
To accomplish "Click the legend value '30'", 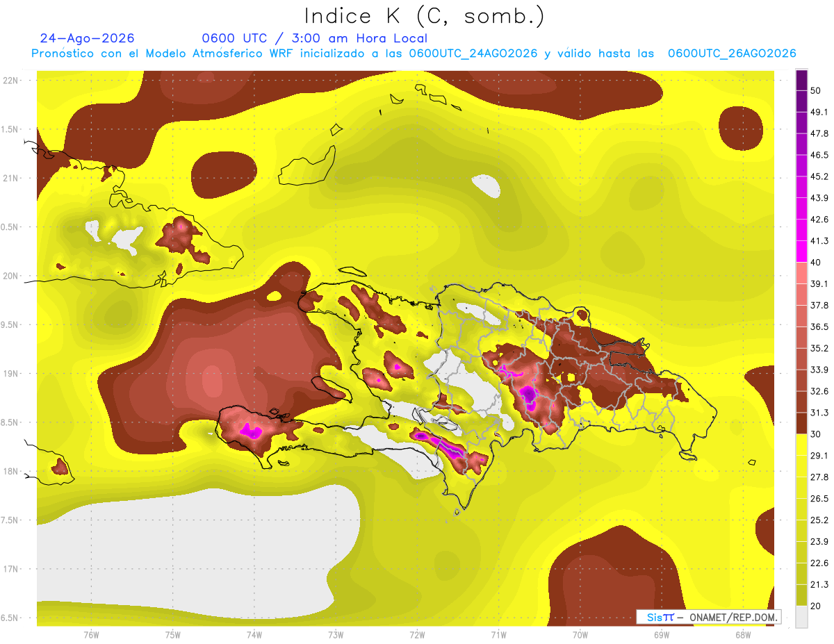I will [817, 434].
